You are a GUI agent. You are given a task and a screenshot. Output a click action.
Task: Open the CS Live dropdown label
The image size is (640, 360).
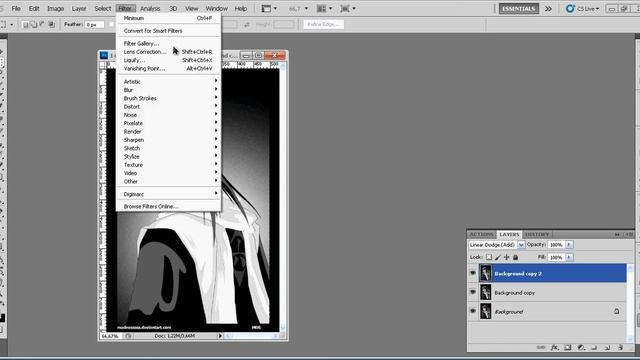588,9
